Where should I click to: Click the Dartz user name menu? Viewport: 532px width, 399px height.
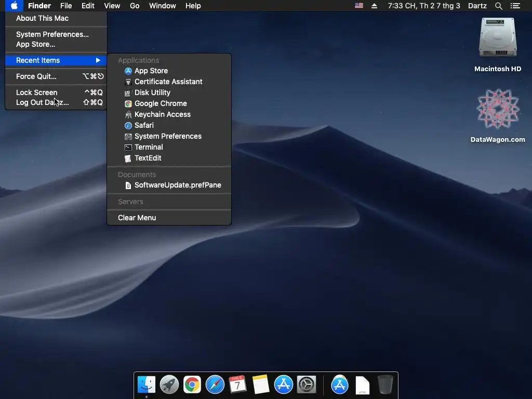click(477, 6)
